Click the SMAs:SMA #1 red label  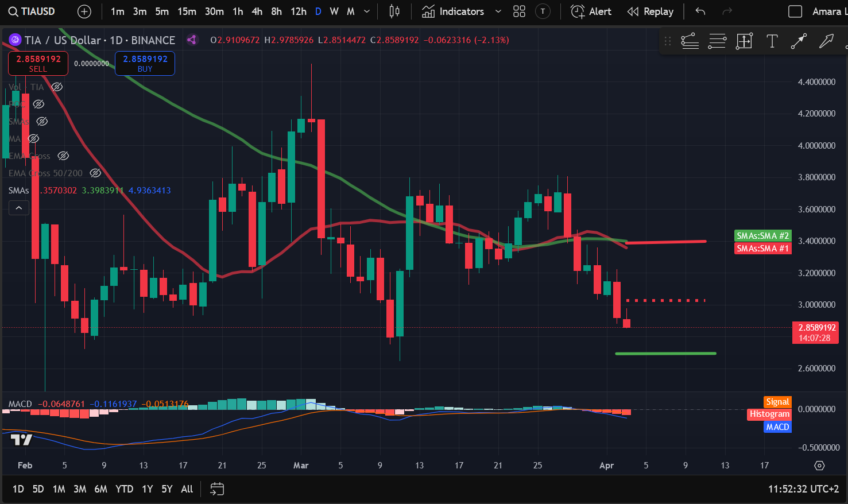762,249
